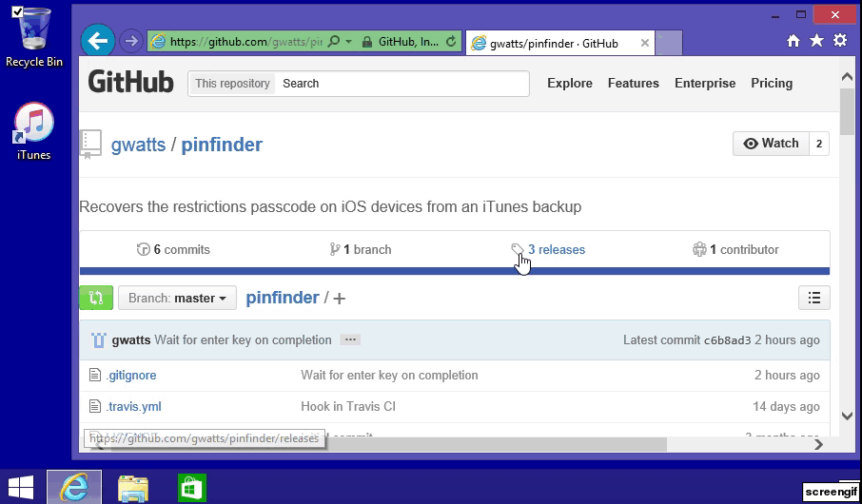This screenshot has width=862, height=504.
Task: Open browser Tools gear menu
Action: 840,40
